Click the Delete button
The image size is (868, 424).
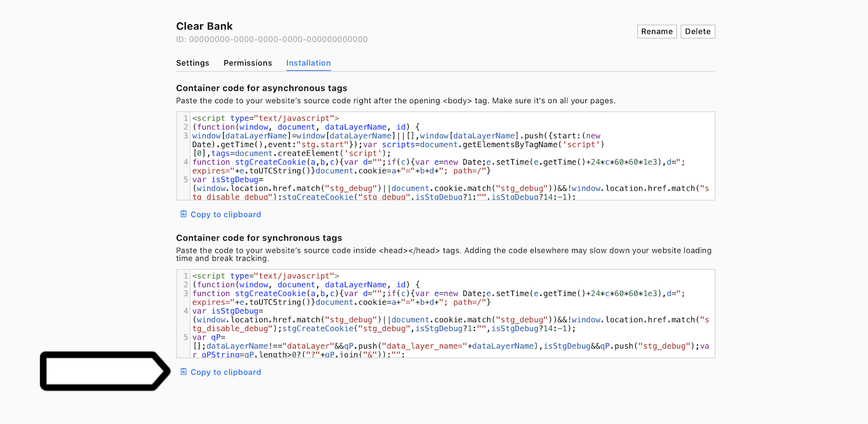(x=697, y=31)
